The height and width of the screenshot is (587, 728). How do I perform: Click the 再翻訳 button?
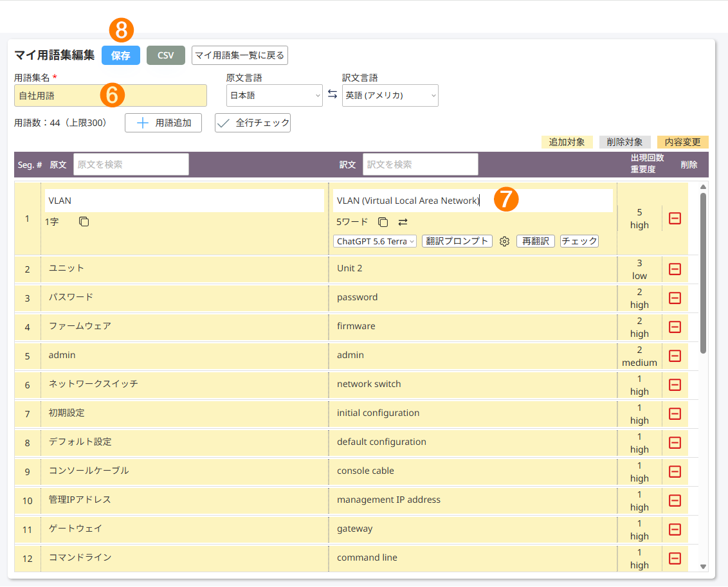pyautogui.click(x=536, y=241)
